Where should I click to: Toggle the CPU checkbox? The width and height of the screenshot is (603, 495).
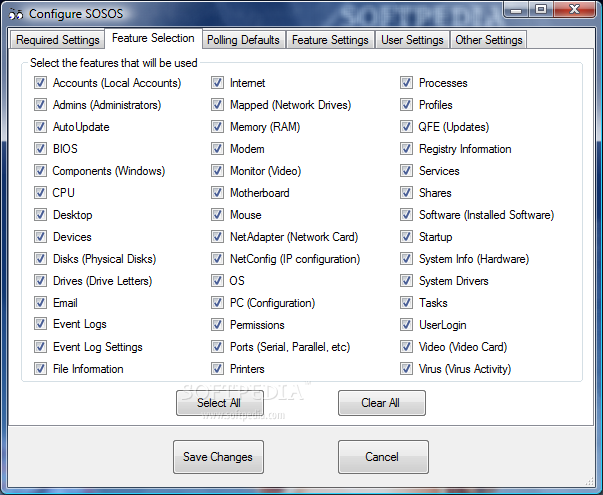click(x=40, y=192)
